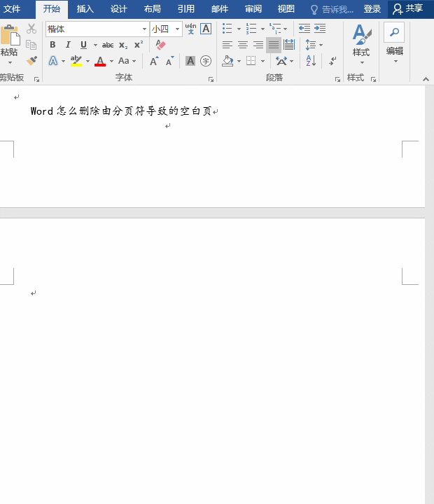Toggle italic formatting
434x504 pixels.
coord(68,45)
